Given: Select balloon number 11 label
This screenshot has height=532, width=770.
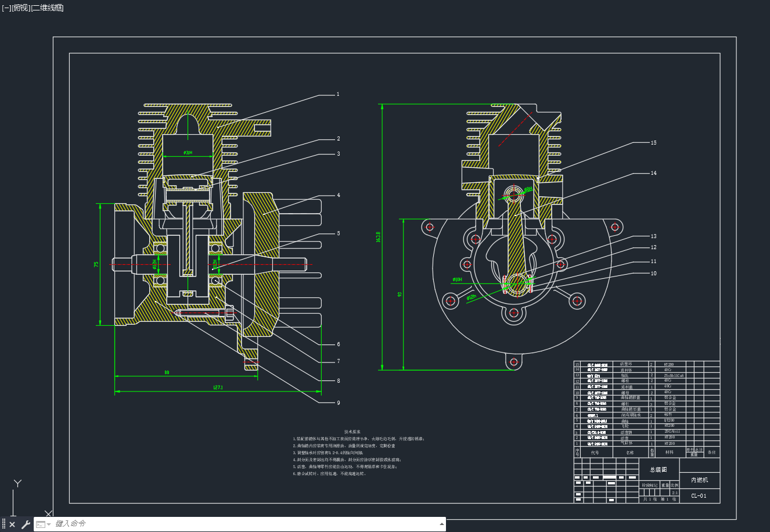Looking at the screenshot, I should coord(653,261).
